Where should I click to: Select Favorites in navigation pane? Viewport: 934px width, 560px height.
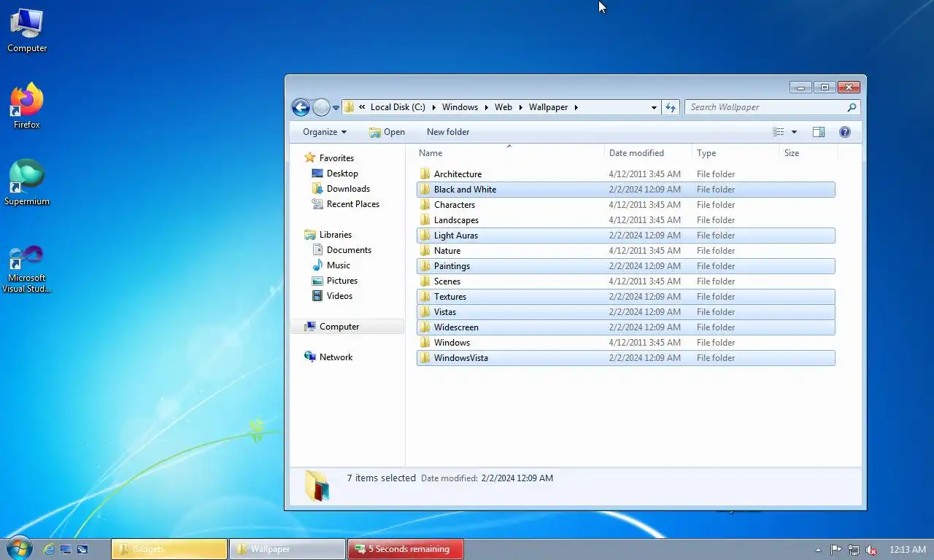(x=336, y=158)
